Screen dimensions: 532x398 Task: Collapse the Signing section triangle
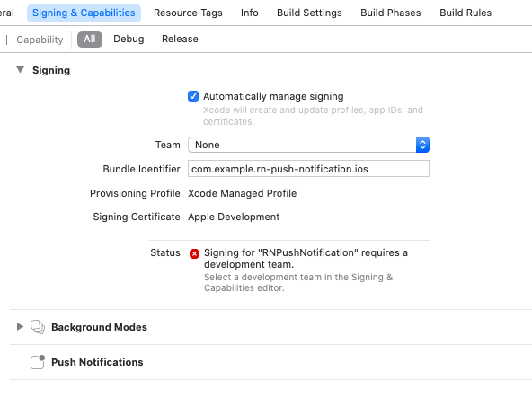coord(21,70)
